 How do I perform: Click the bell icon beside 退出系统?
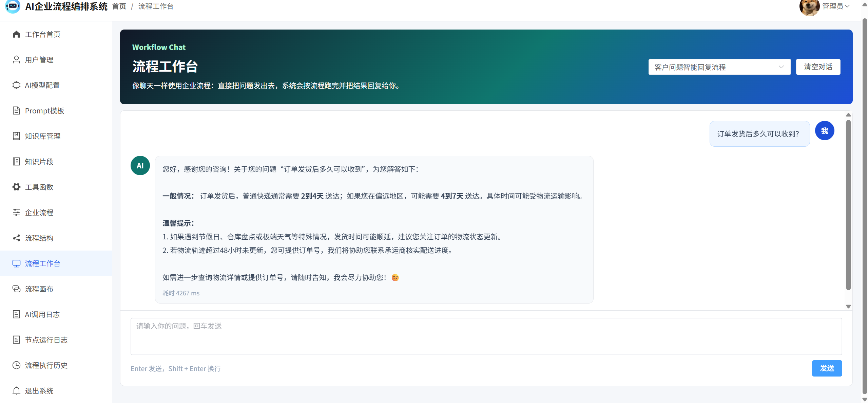(x=16, y=391)
